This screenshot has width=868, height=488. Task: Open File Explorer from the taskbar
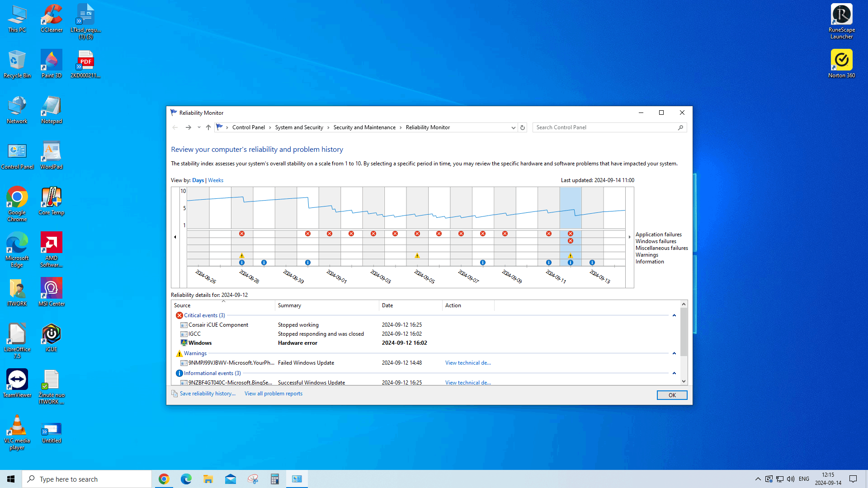click(x=208, y=479)
